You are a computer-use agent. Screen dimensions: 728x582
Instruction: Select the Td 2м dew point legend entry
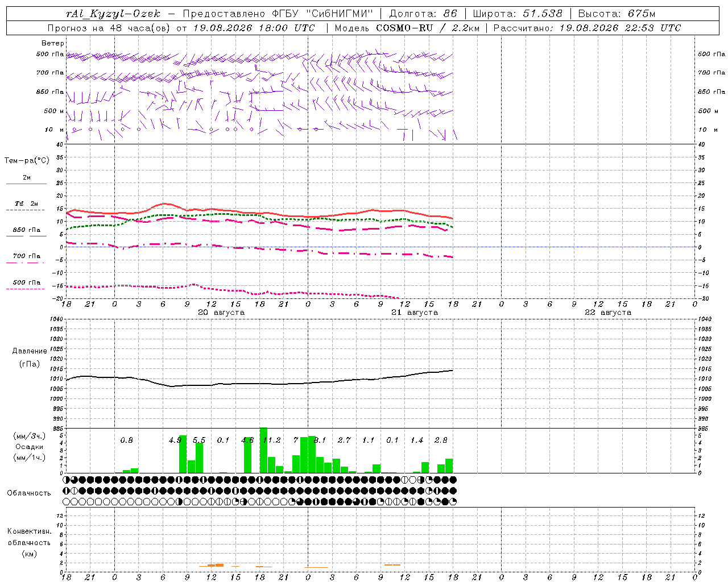click(26, 203)
